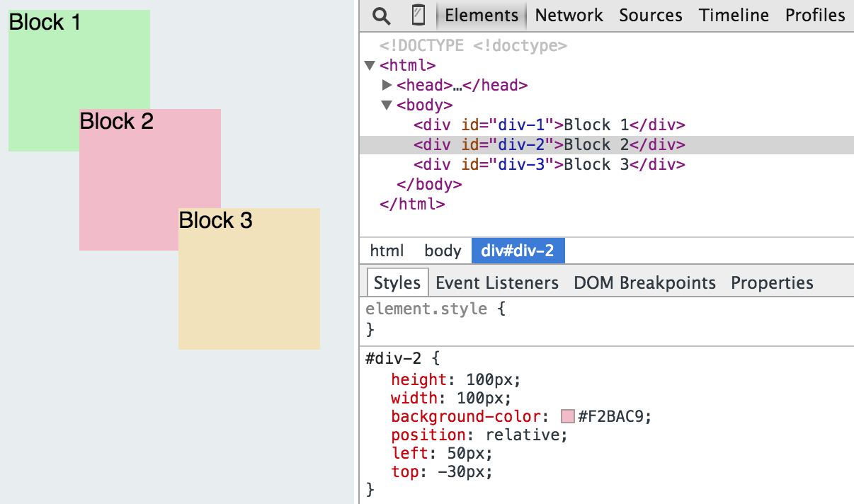Screen dimensions: 854x504
Task: Click the closing body tag
Action: 429,185
